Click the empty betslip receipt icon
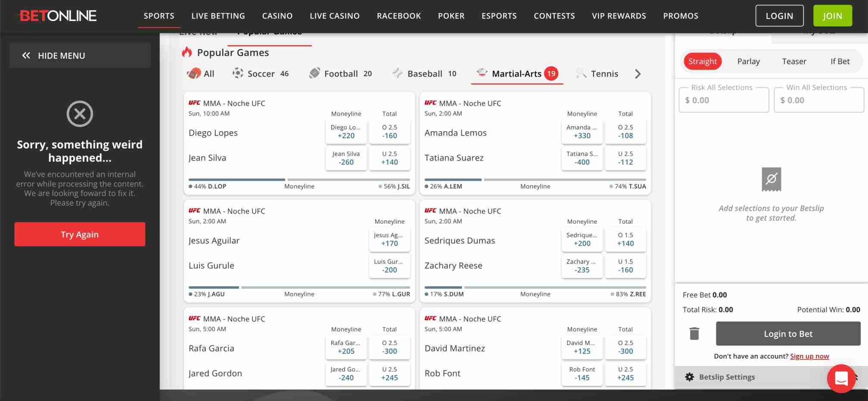This screenshot has width=868, height=401. pos(771,179)
